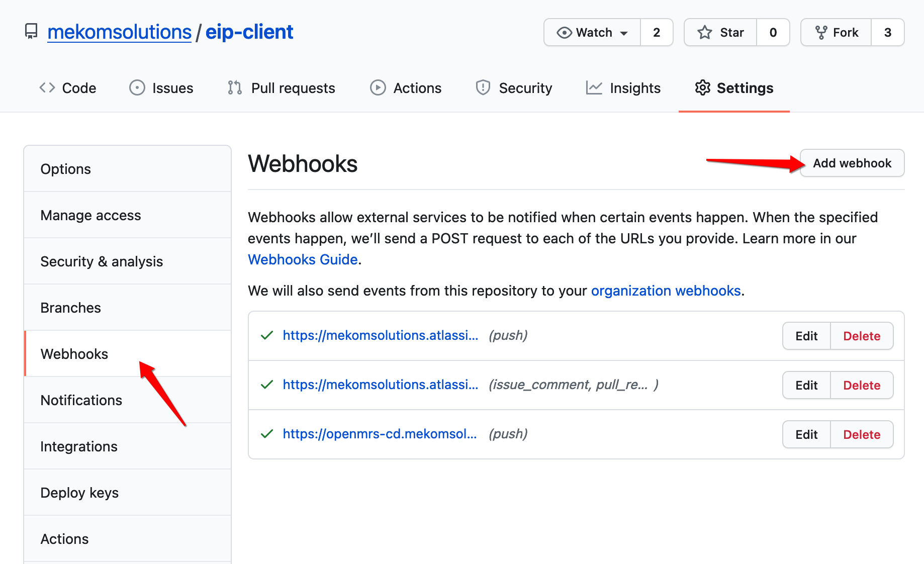The width and height of the screenshot is (924, 564).
Task: Click the fork icon in Fork button
Action: tap(821, 33)
